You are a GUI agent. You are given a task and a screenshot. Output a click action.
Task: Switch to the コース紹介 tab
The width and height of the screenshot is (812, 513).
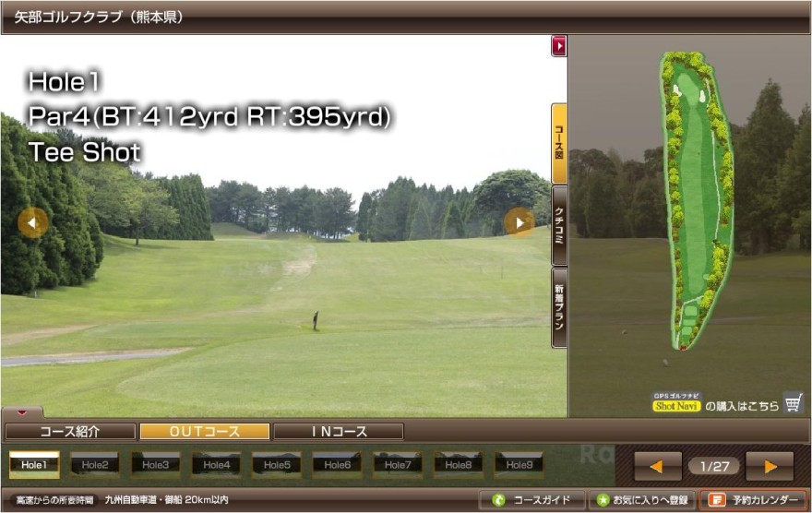pyautogui.click(x=69, y=432)
